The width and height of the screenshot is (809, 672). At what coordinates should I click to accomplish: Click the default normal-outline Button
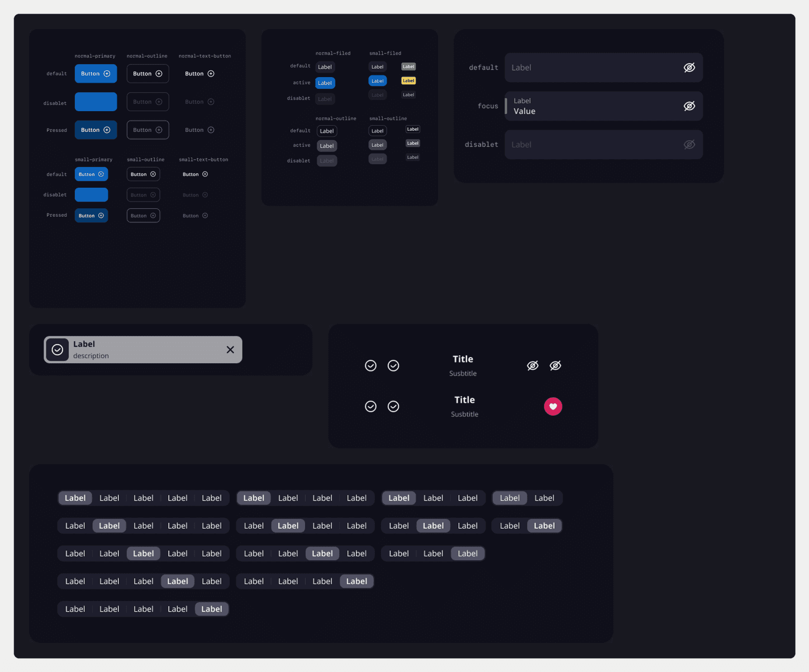click(x=148, y=74)
